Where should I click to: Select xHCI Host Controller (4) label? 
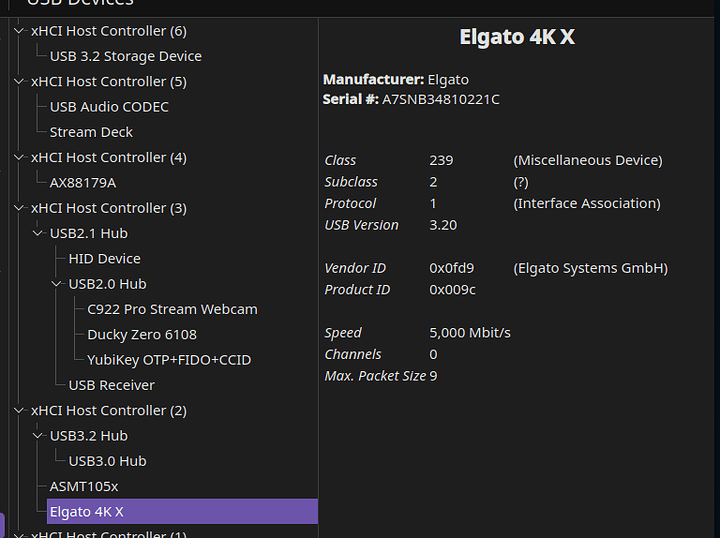point(108,158)
